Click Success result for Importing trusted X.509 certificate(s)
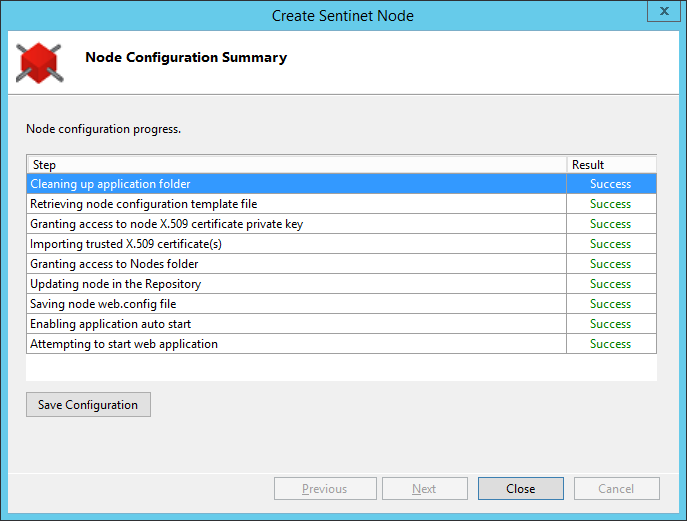Viewport: 687px width, 521px height. [x=610, y=244]
